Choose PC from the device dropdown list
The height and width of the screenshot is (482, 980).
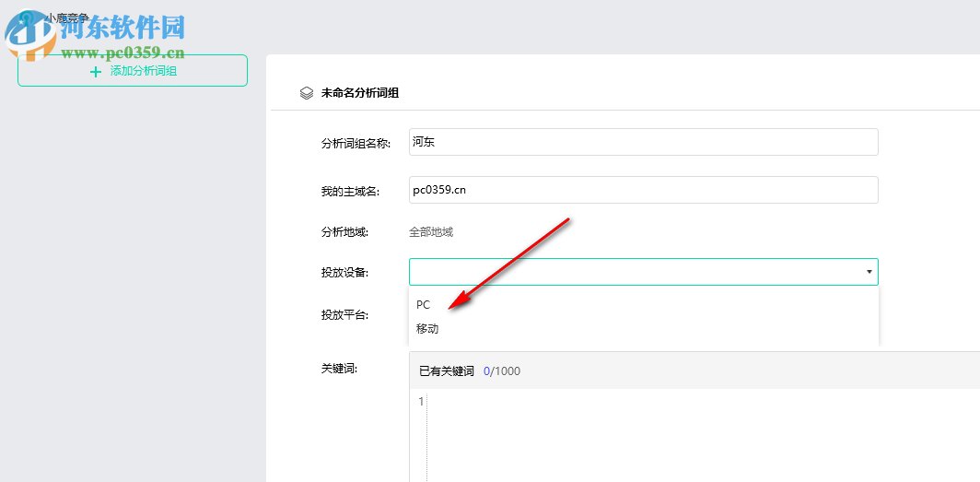coord(644,305)
